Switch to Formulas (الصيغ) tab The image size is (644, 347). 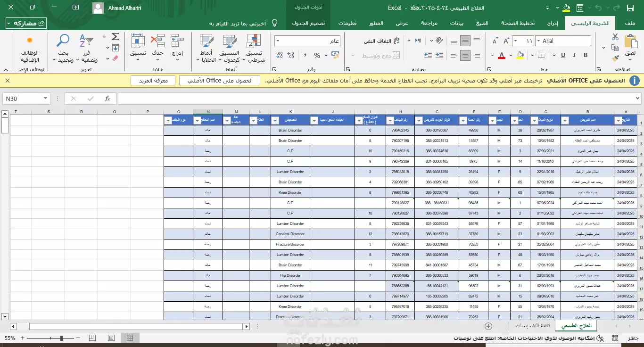(x=482, y=23)
